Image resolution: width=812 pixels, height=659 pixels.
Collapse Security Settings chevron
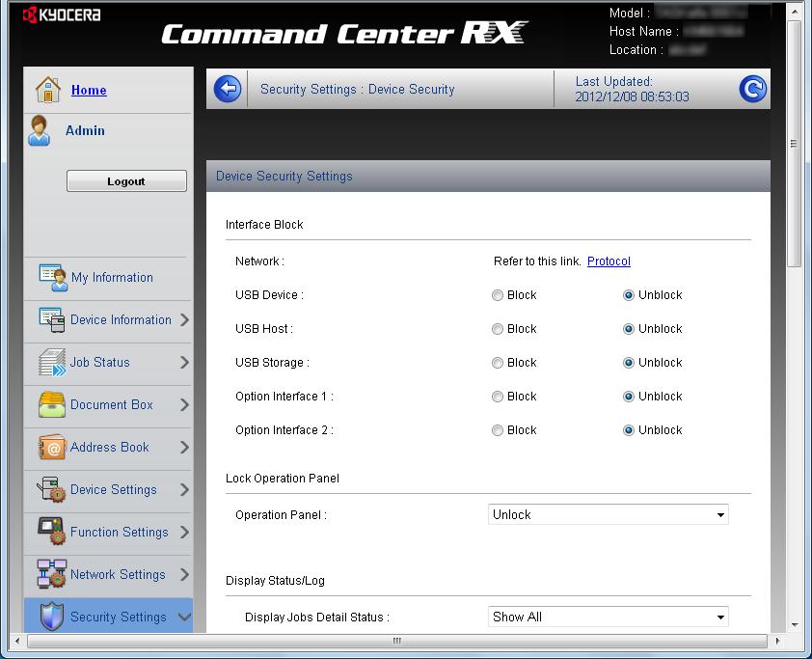tap(184, 617)
